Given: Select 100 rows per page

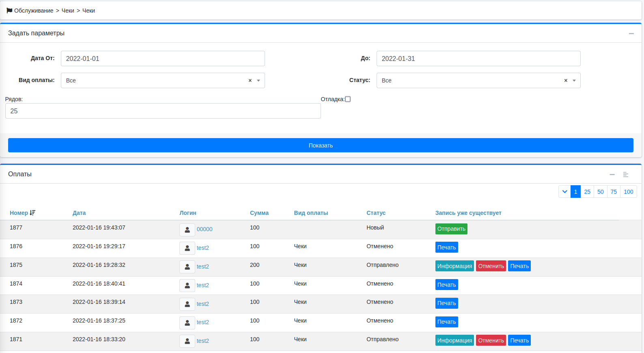Looking at the screenshot, I should 628,192.
